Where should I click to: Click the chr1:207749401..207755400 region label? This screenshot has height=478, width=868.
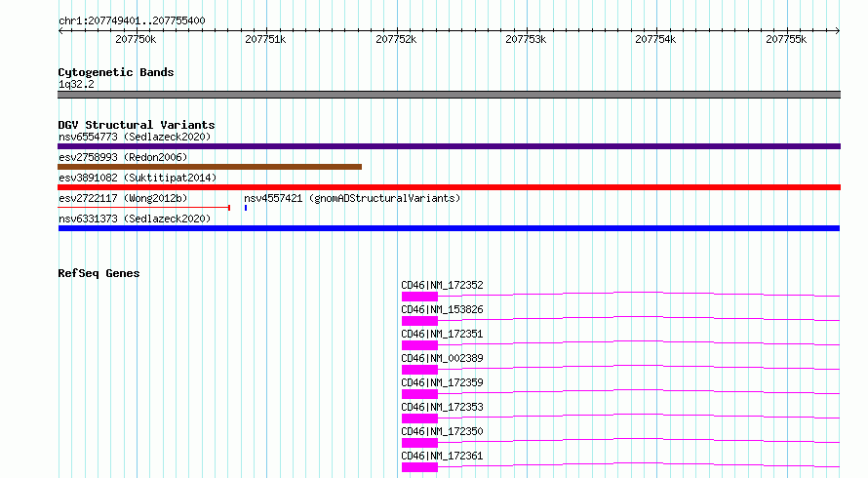coord(132,20)
